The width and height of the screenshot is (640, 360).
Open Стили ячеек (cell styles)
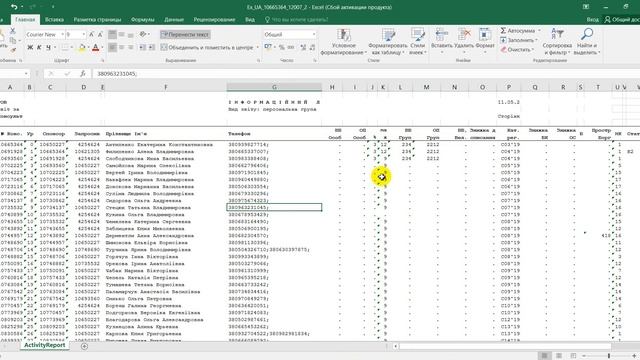tap(418, 42)
